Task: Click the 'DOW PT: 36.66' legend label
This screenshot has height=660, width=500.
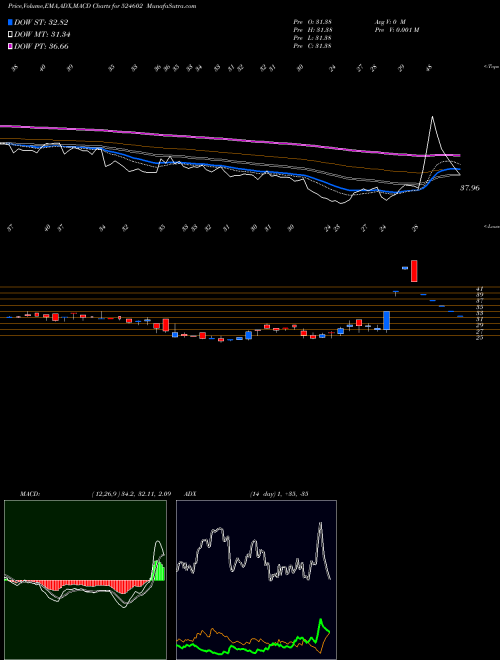Action: coord(41,46)
